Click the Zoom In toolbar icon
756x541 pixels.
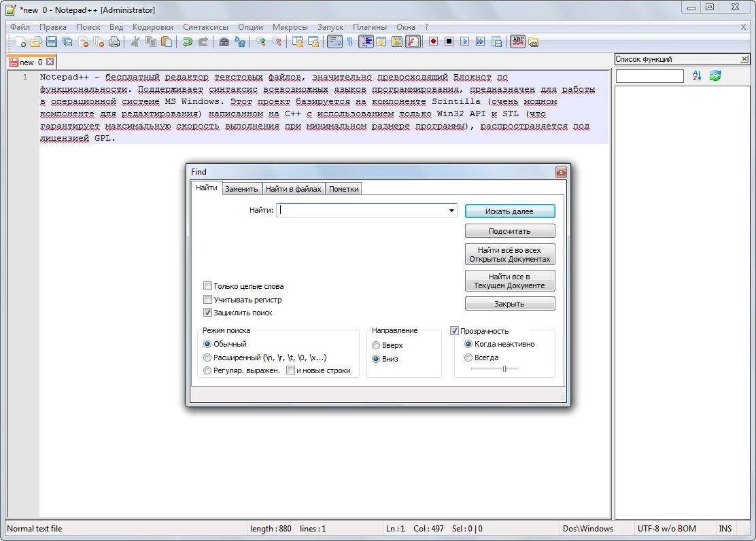[261, 42]
